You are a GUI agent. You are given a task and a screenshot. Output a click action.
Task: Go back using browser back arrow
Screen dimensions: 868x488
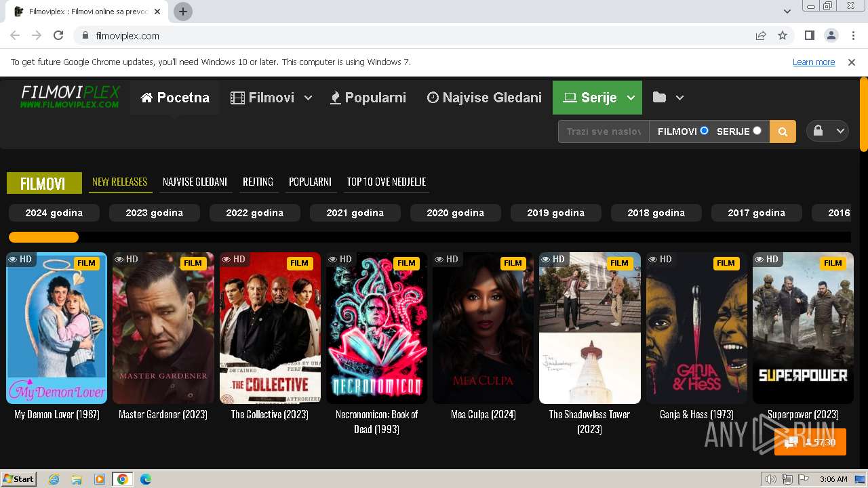[15, 36]
